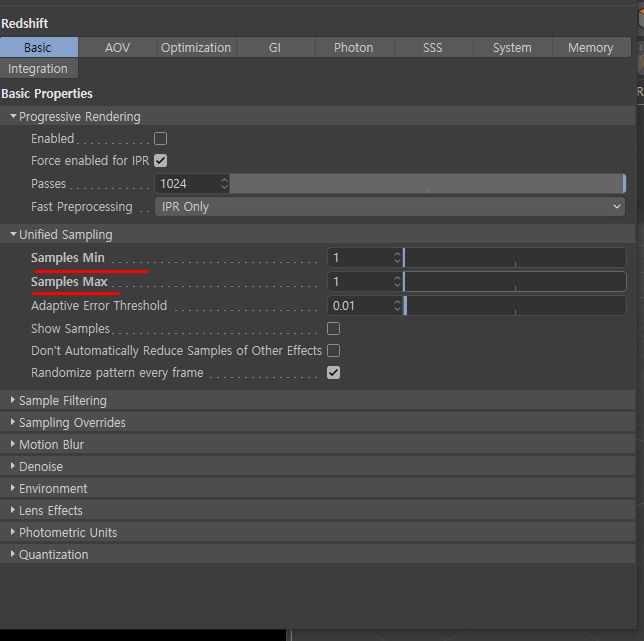The width and height of the screenshot is (644, 641).
Task: Open the Integration tab
Action: click(39, 69)
